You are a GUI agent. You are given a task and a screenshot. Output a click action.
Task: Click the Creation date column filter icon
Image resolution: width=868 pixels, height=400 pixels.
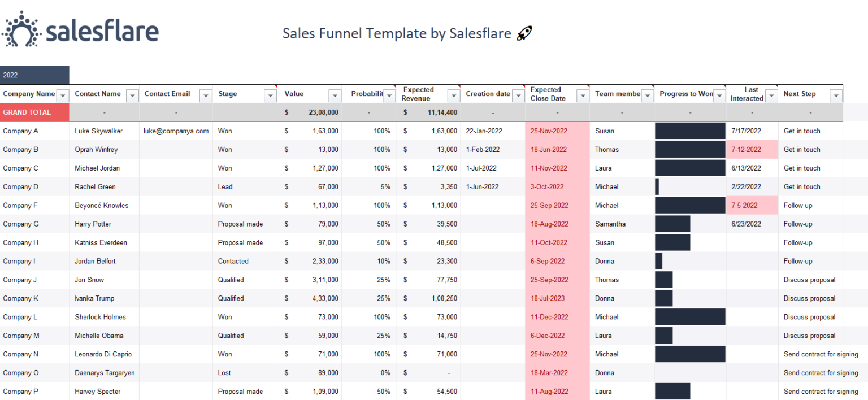(518, 95)
